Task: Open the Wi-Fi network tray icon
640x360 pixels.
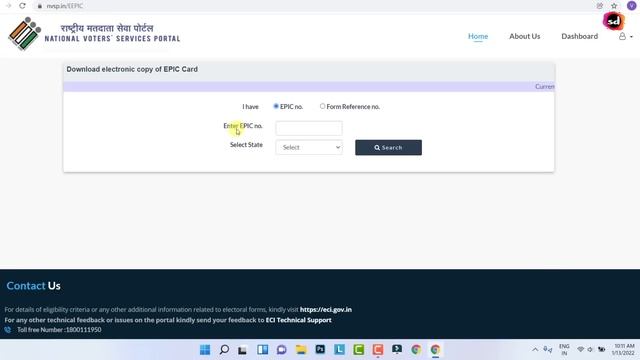Action: point(580,349)
